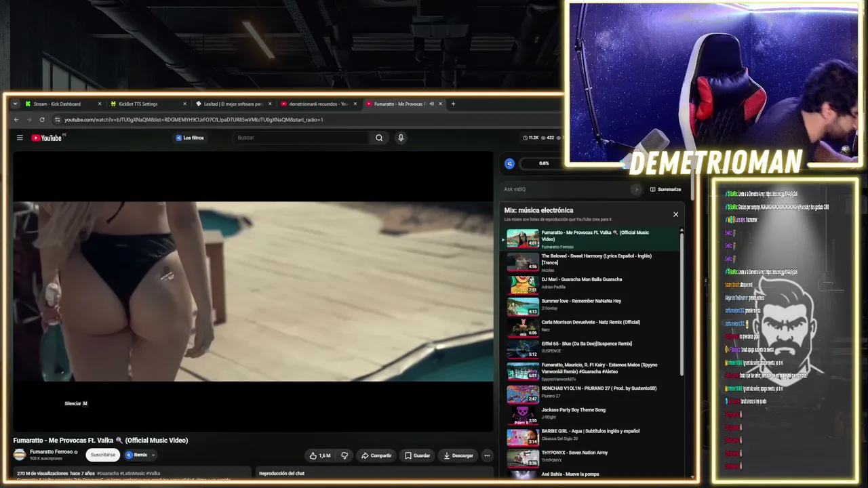Click the Suscribirse button
Screen dimensions: 868x488
point(103,455)
